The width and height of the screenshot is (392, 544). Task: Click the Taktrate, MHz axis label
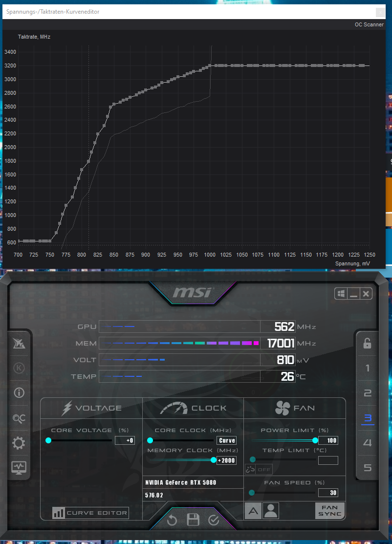pyautogui.click(x=34, y=37)
